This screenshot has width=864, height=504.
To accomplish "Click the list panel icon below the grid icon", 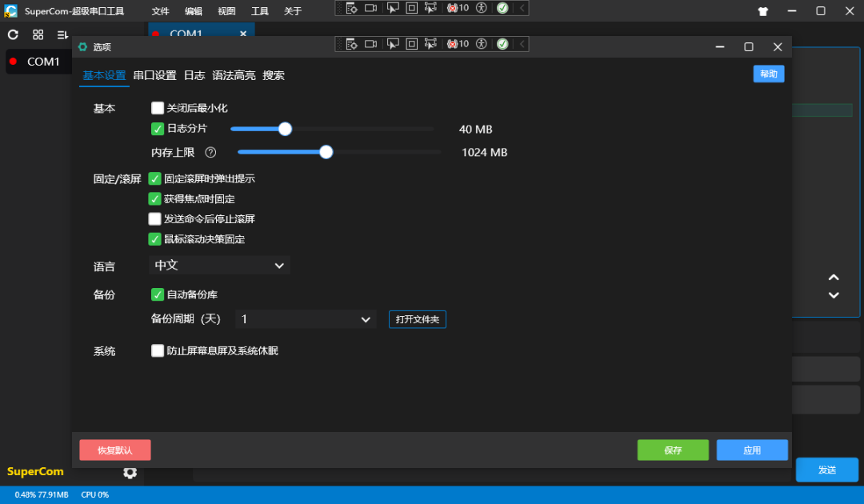I will [62, 35].
